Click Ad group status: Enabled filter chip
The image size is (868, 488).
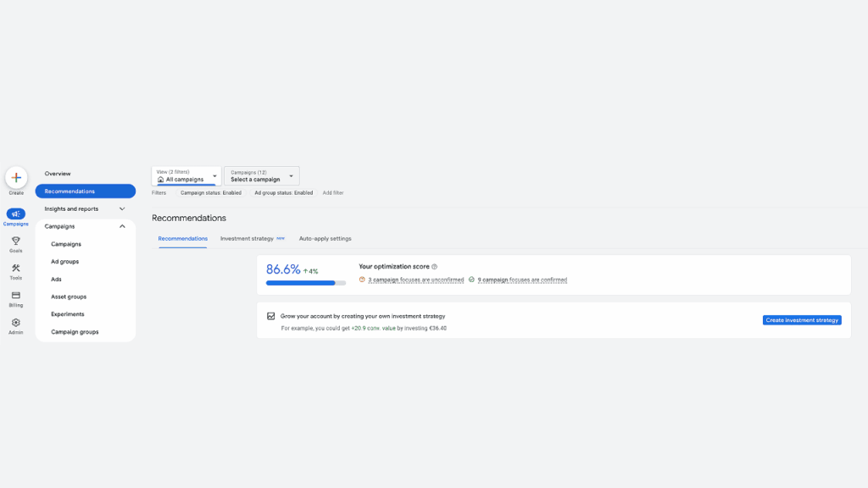[x=283, y=193]
